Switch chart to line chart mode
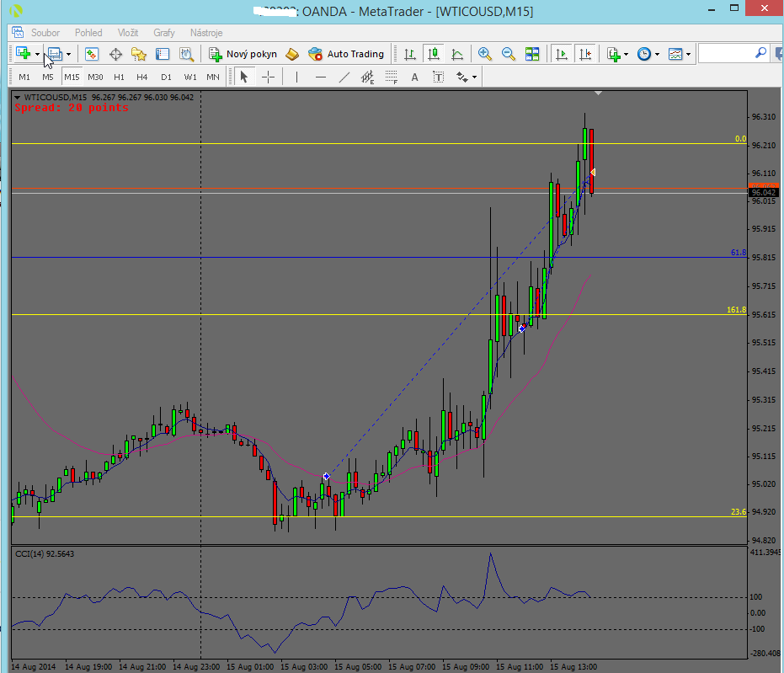The image size is (784, 673). [x=457, y=54]
